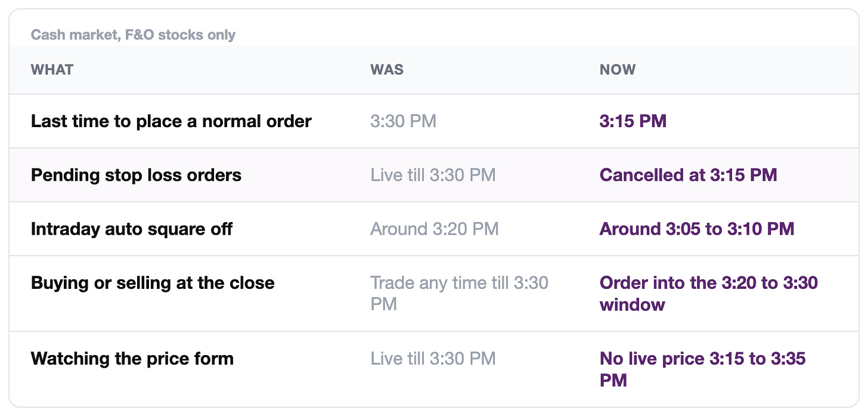Viewport: 868px width, 416px height.
Task: Click the WAS column header
Action: point(387,70)
